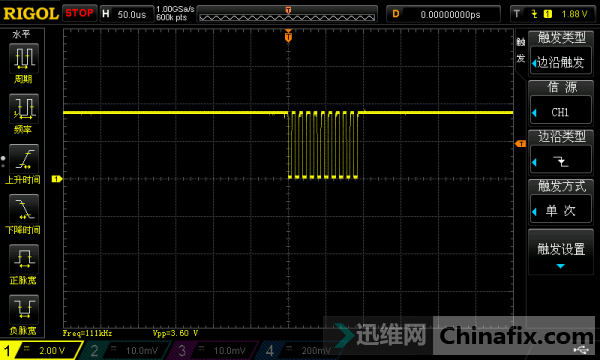Image resolution: width=600 pixels, height=360 pixels.
Task: Click the falling edge trigger icon in top bar
Action: (x=534, y=14)
